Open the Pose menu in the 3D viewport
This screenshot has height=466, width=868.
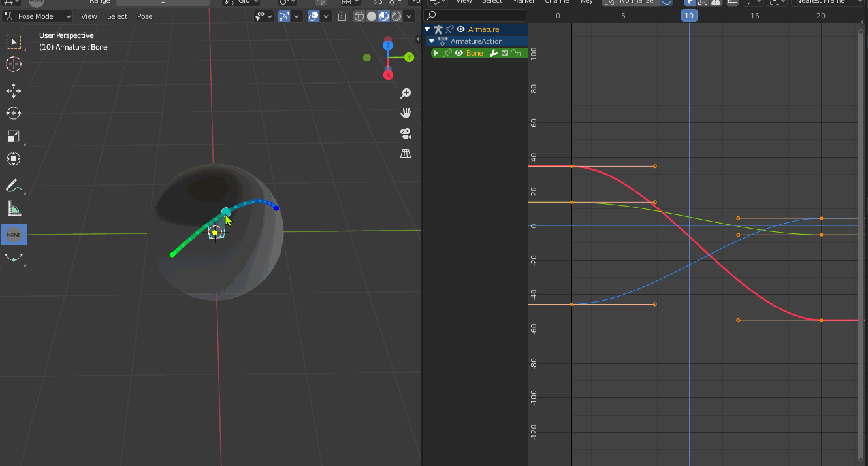click(x=144, y=16)
